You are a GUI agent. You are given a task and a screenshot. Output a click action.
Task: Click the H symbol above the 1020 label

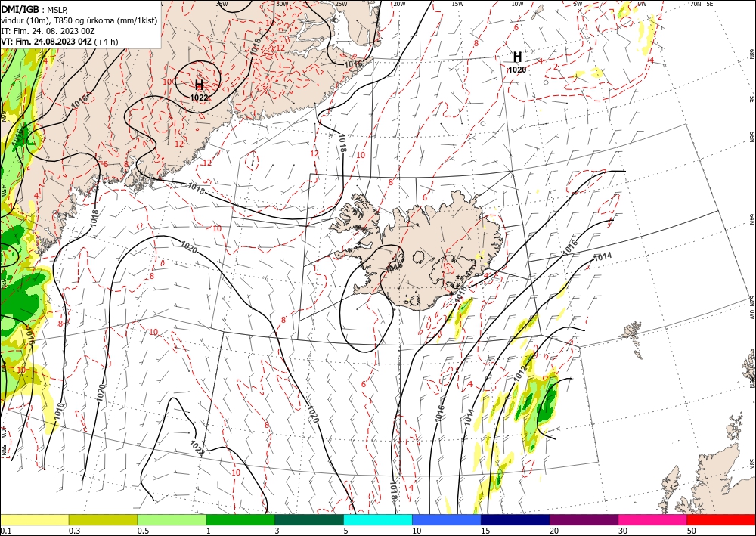(x=517, y=57)
